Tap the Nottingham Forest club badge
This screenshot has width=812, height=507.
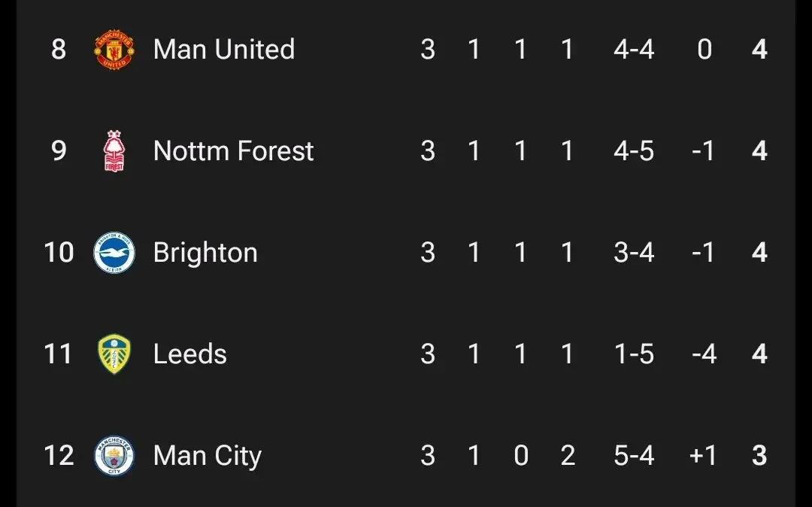pyautogui.click(x=114, y=151)
